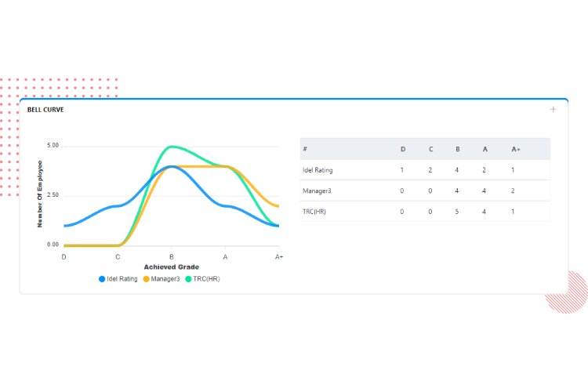Click TRC(HR) row value 5 under B
The width and height of the screenshot is (588, 392).
[x=457, y=212]
